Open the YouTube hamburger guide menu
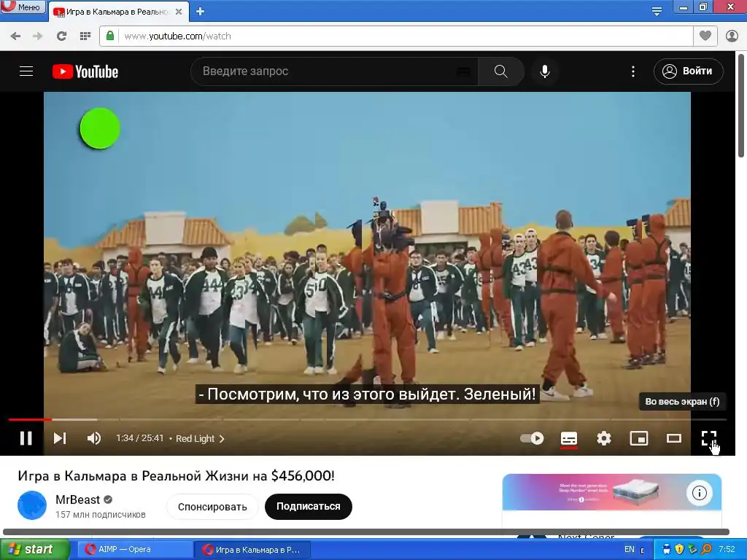Screen dimensions: 747x560 [26, 71]
